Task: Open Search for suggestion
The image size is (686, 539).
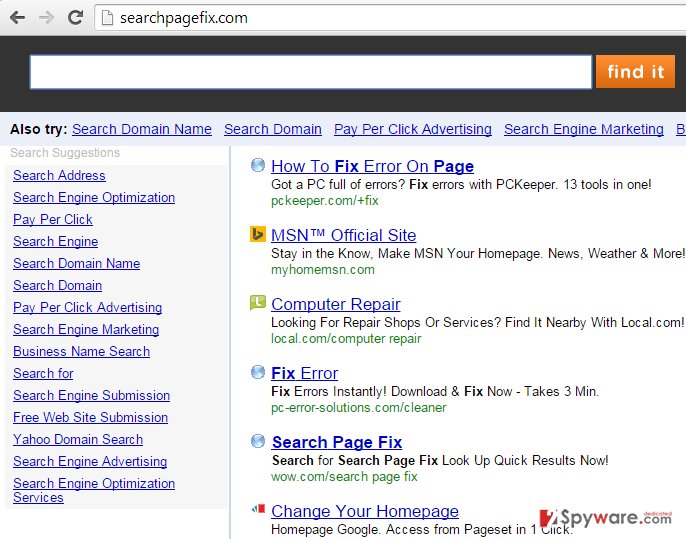Action: pos(43,373)
